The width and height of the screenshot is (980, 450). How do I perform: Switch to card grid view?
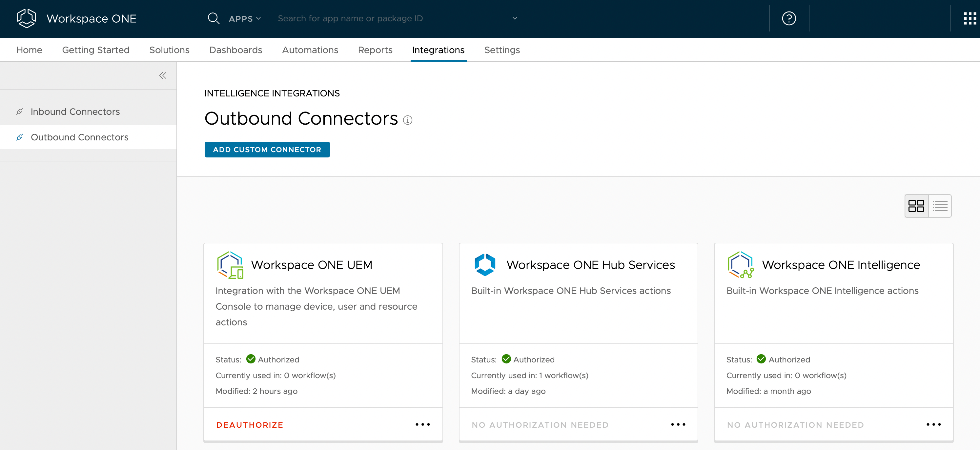(916, 206)
